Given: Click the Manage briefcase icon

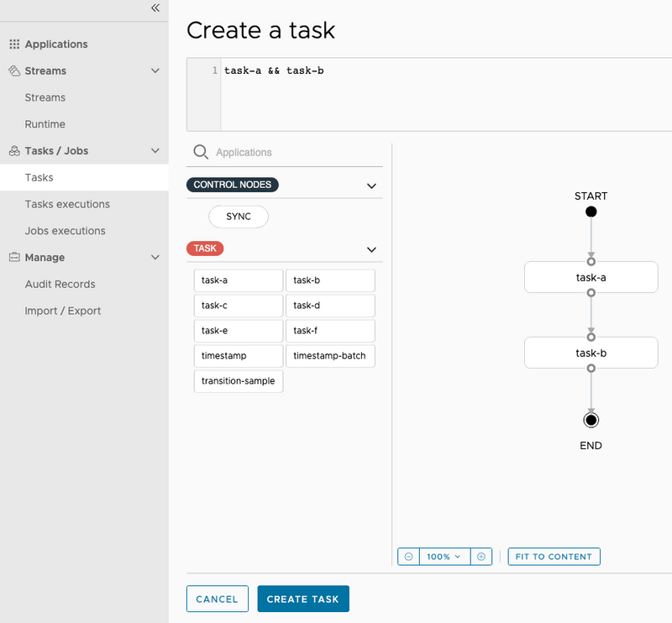Looking at the screenshot, I should (x=13, y=257).
